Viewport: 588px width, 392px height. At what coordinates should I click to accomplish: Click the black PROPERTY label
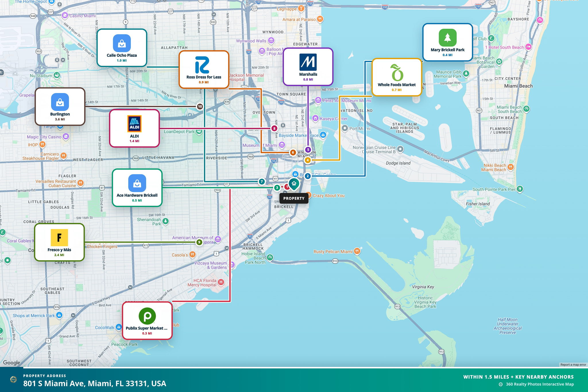294,198
